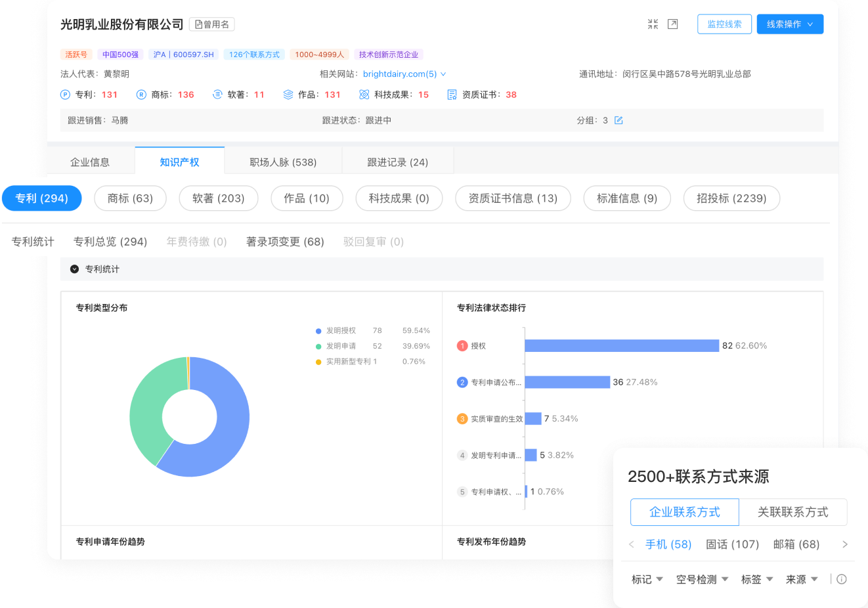Click the 作品 works layers icon
Image resolution: width=868 pixels, height=608 pixels.
coord(288,95)
